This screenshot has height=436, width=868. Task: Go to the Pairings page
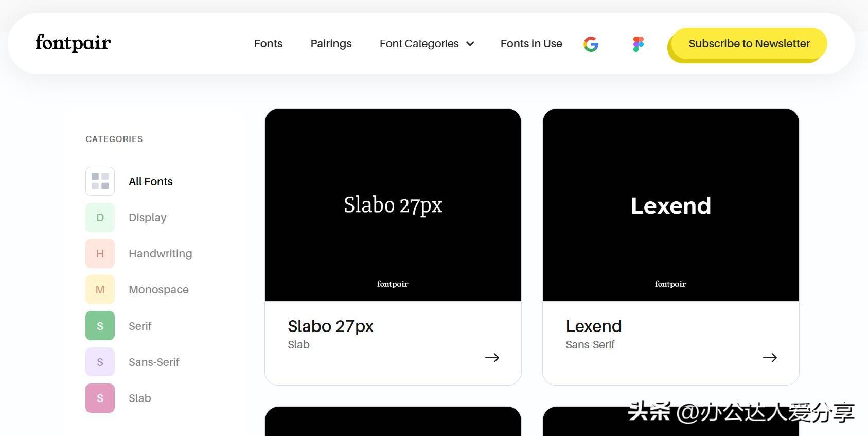click(331, 44)
